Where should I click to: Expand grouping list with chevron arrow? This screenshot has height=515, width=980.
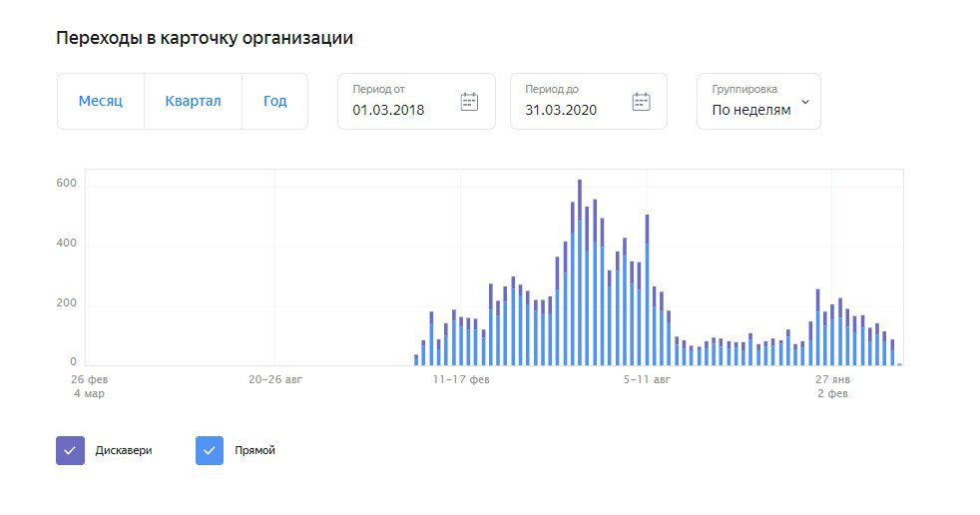point(805,102)
